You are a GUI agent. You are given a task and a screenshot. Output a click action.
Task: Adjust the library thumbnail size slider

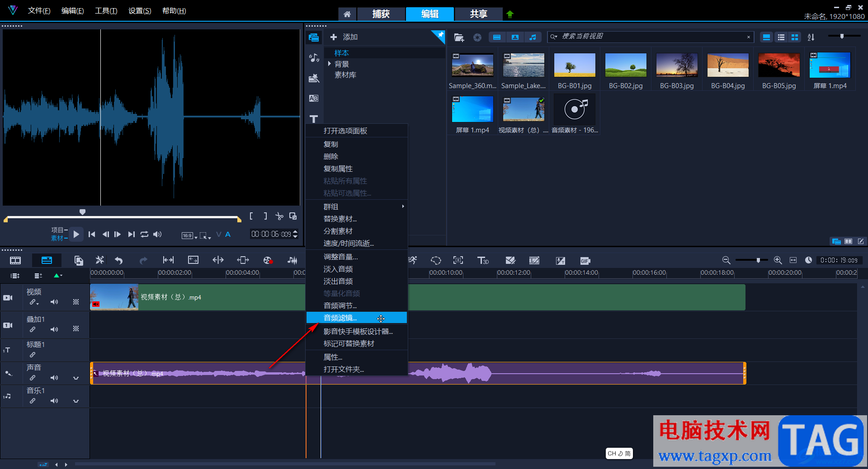[x=842, y=36]
